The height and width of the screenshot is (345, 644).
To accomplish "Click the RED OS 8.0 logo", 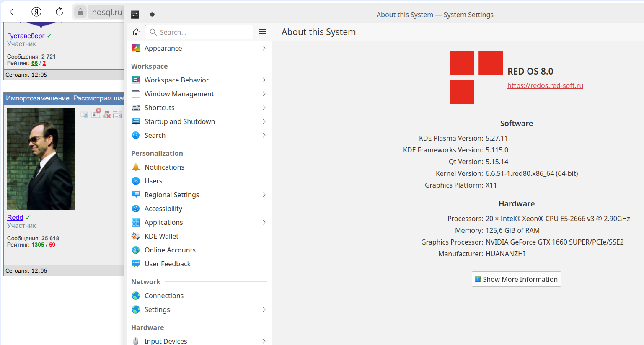I will [x=476, y=77].
